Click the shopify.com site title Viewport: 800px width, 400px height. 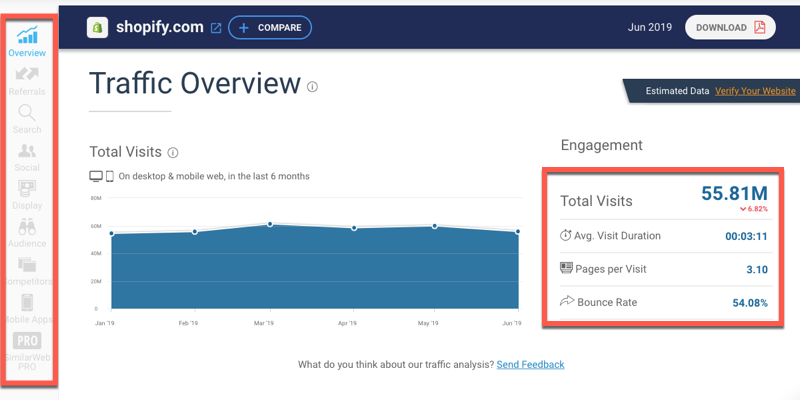pos(160,27)
